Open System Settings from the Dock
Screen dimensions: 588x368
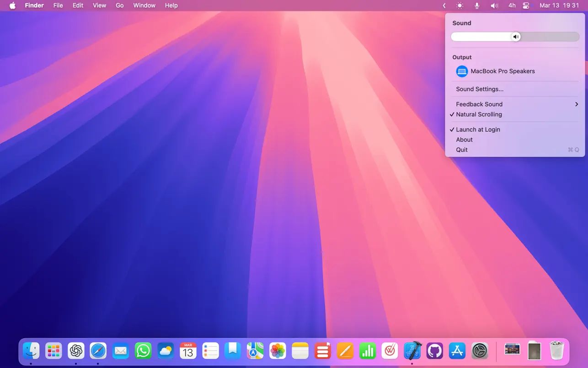[x=479, y=351]
